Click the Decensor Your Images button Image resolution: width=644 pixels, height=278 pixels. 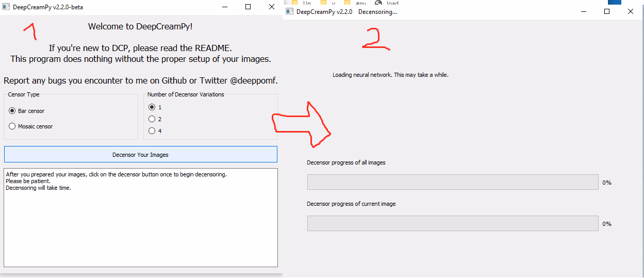(x=140, y=155)
